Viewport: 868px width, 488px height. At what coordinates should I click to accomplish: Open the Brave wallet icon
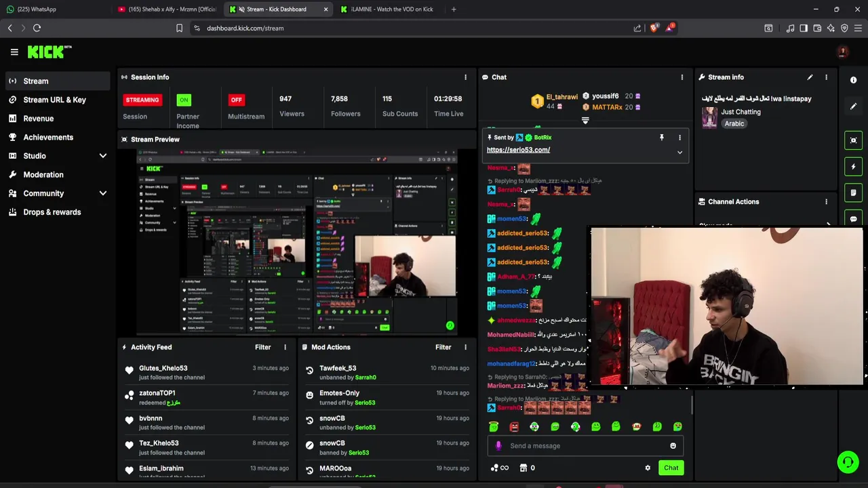pos(817,28)
